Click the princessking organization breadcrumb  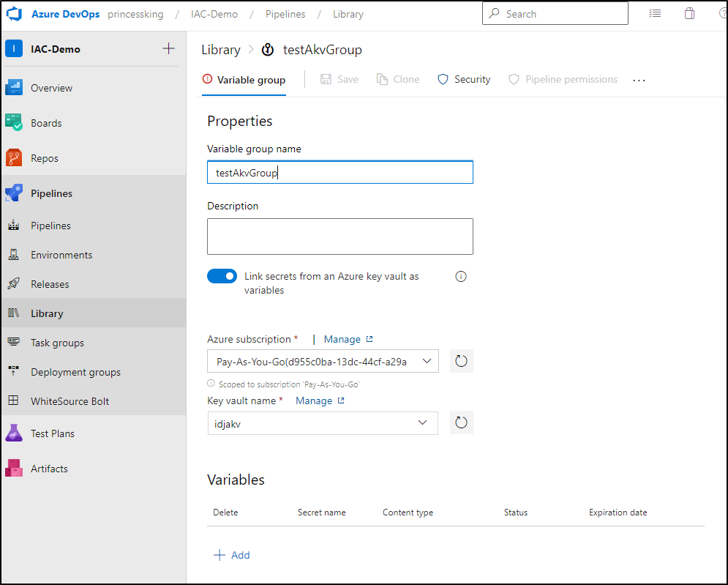135,15
